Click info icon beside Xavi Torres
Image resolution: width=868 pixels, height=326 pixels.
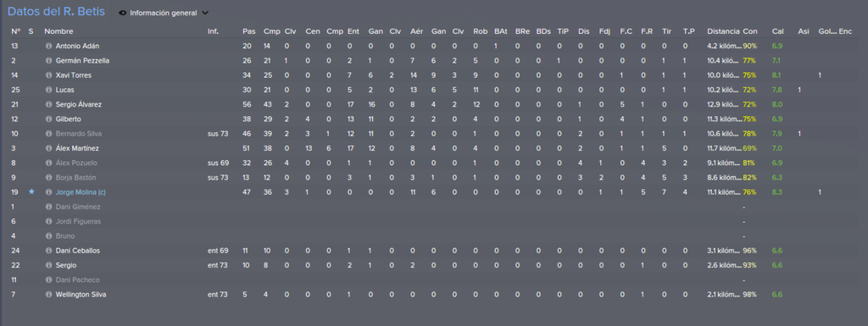pos(48,75)
